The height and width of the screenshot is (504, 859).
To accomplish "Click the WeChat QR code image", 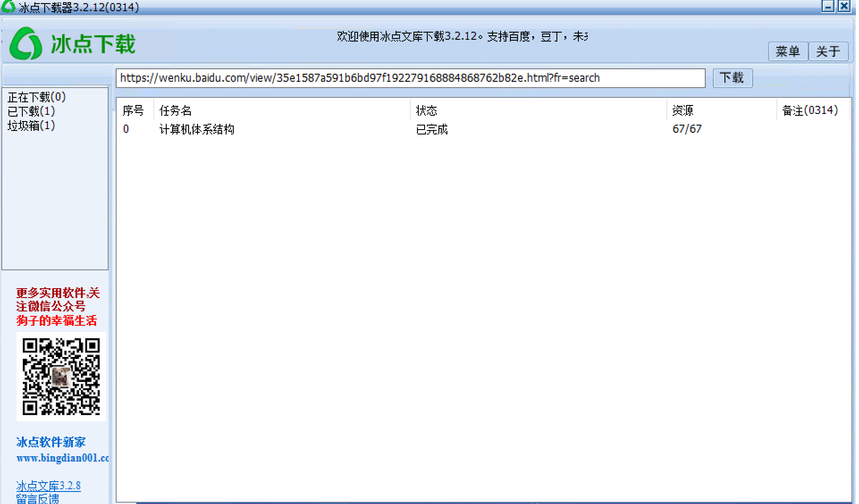I will click(x=61, y=377).
